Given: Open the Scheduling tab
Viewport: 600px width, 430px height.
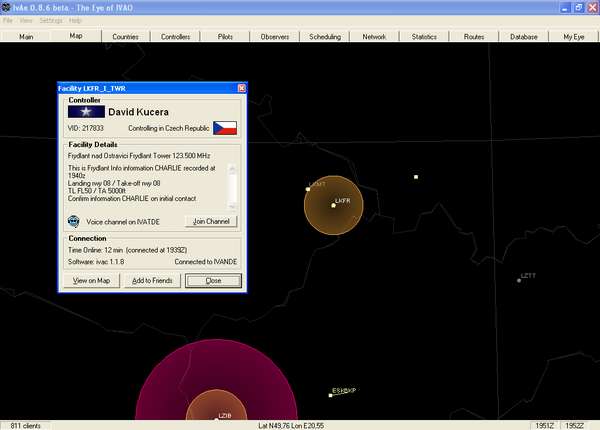Looking at the screenshot, I should click(325, 37).
